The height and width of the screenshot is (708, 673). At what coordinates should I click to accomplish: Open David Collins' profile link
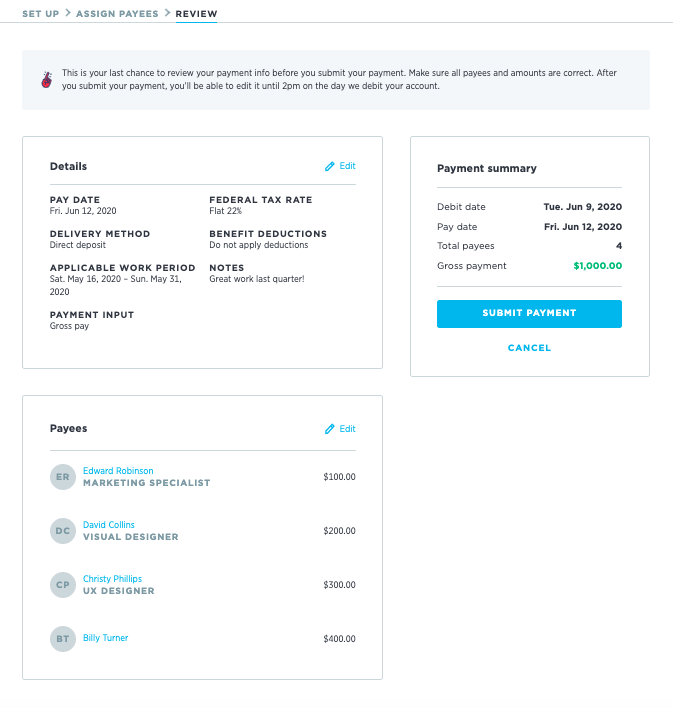109,525
